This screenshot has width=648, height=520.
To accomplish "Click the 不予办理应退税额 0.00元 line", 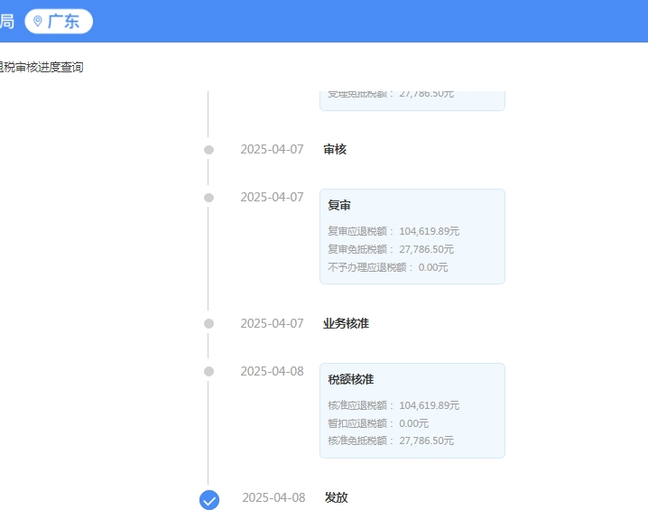I will pyautogui.click(x=388, y=267).
